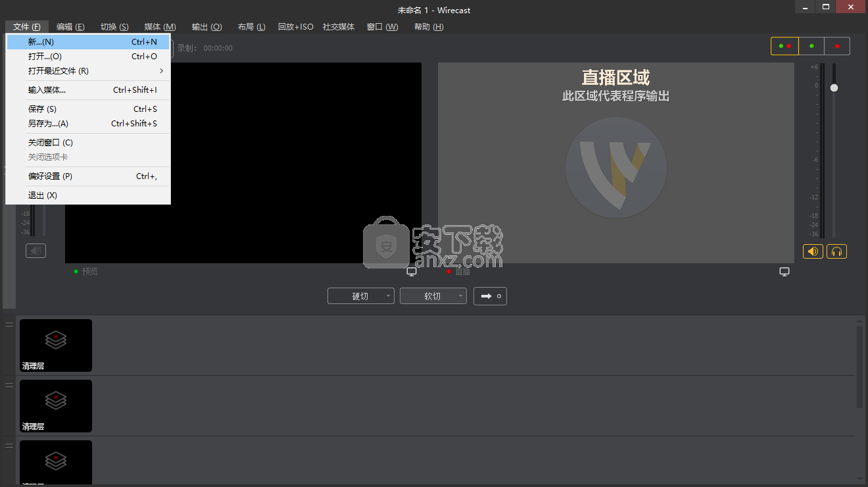Image resolution: width=868 pixels, height=487 pixels.
Task: Open the 输出 menu
Action: 206,27
